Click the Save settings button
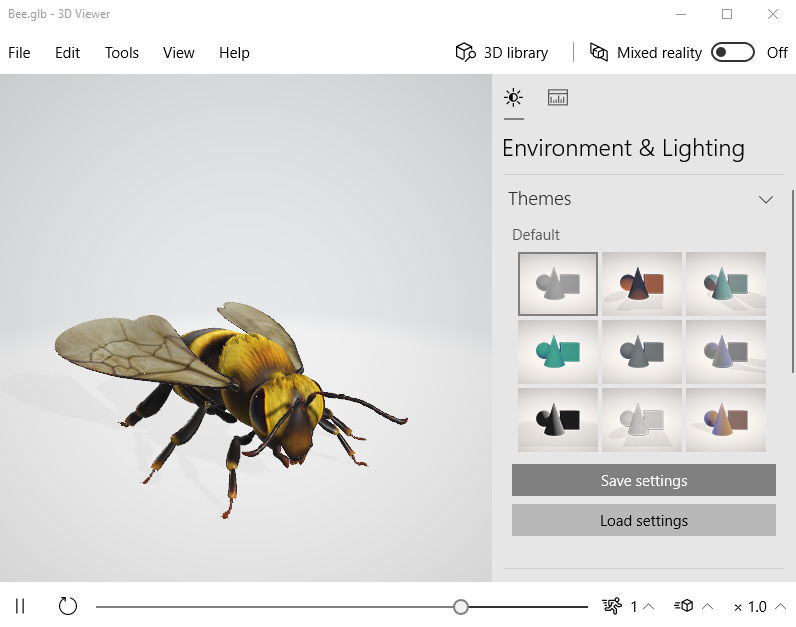 pyautogui.click(x=643, y=480)
